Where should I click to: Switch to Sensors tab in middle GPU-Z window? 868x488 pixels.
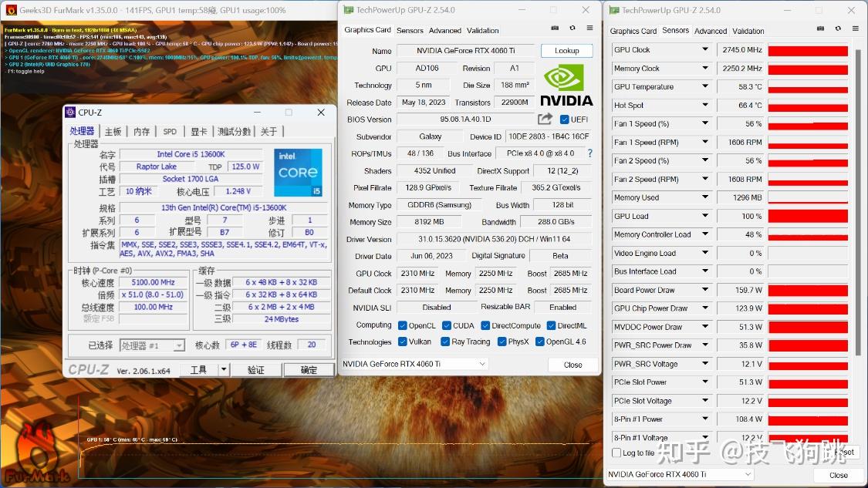click(x=410, y=30)
